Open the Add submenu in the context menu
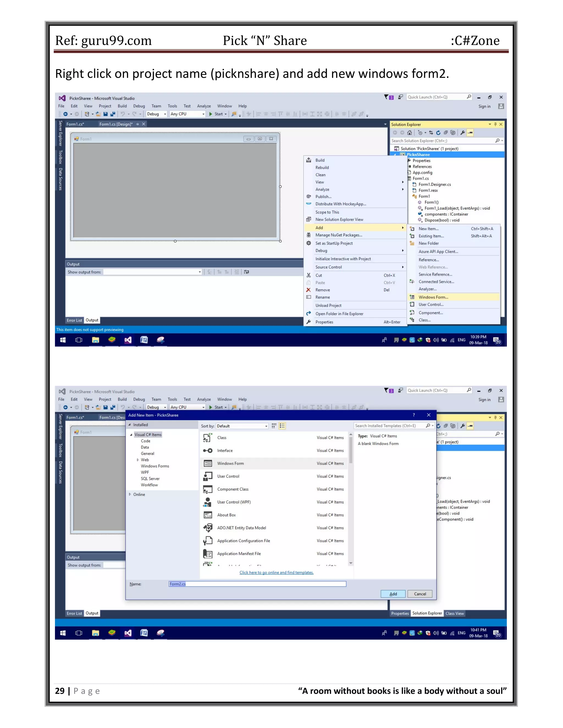The width and height of the screenshot is (563, 728). coord(355,228)
